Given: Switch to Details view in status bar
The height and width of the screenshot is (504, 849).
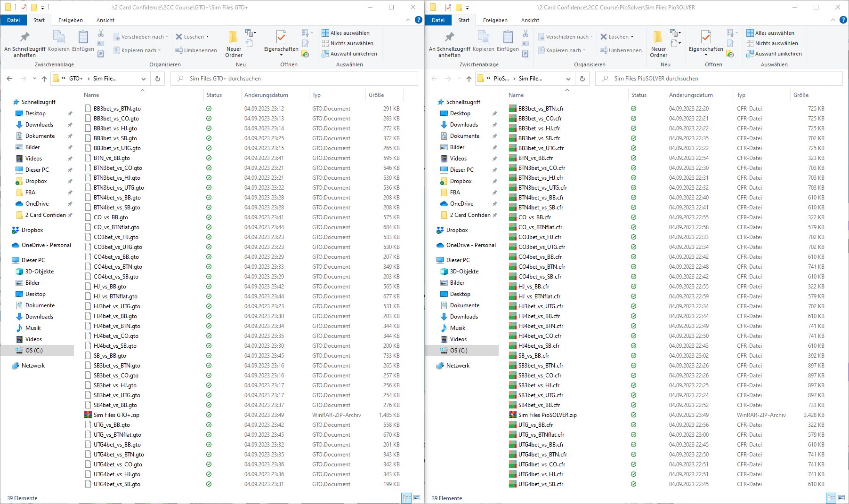Looking at the screenshot, I should pos(406,498).
